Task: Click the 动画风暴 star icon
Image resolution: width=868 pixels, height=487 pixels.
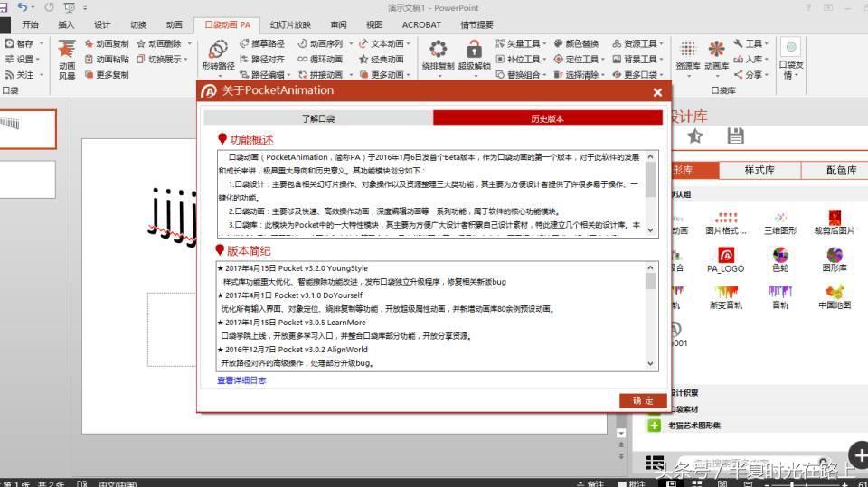Action: click(x=66, y=51)
